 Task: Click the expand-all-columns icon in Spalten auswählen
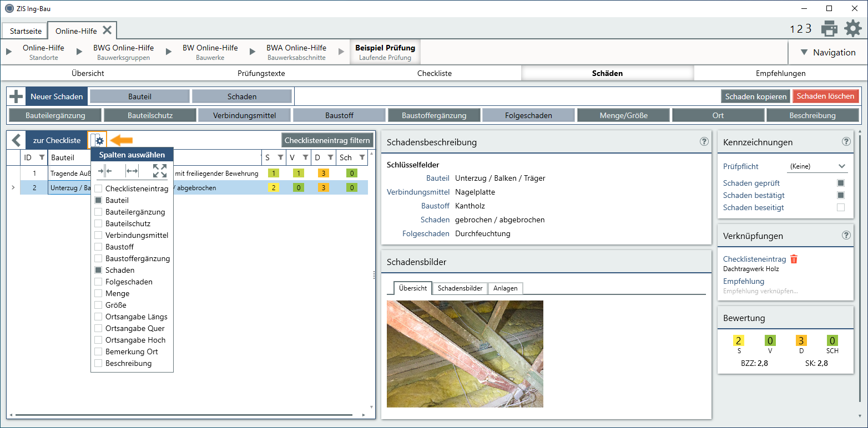[x=160, y=171]
